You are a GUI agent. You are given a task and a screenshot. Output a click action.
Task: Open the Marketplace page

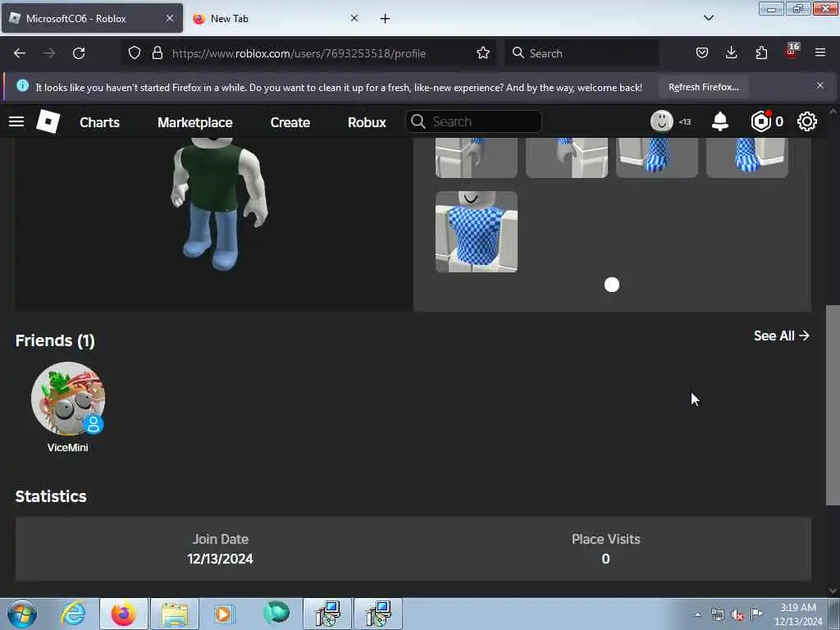pyautogui.click(x=195, y=122)
